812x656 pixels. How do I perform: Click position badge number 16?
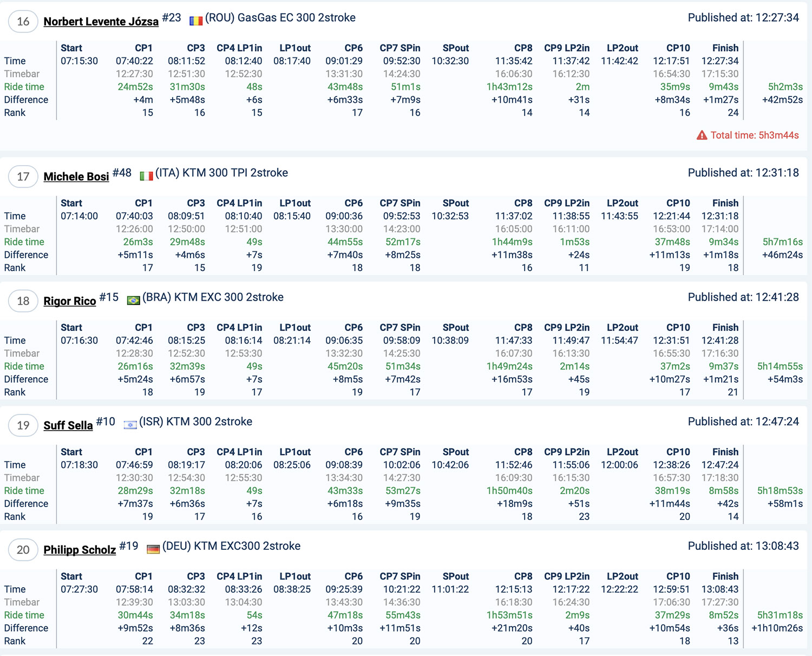coord(23,22)
